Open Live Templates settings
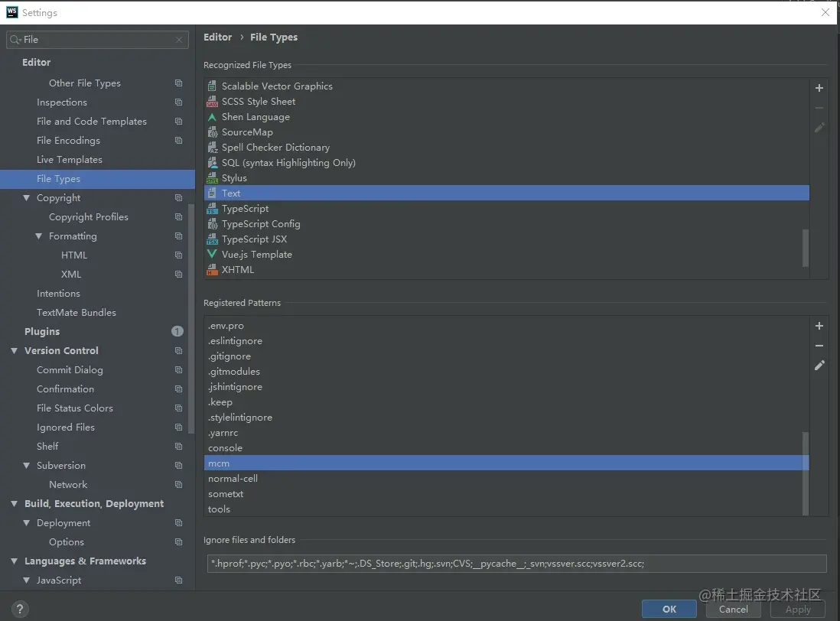The image size is (840, 621). click(x=69, y=160)
